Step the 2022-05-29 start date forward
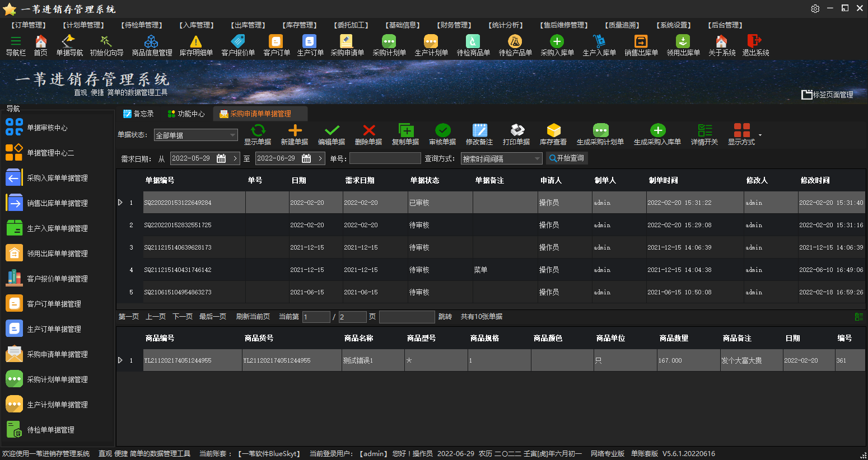This screenshot has height=460, width=868. (x=235, y=158)
